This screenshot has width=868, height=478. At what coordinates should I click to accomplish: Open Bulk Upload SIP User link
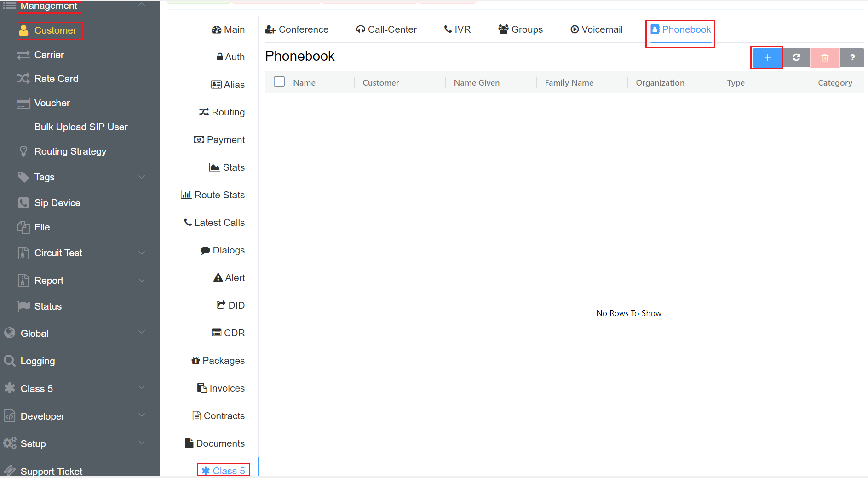click(81, 127)
